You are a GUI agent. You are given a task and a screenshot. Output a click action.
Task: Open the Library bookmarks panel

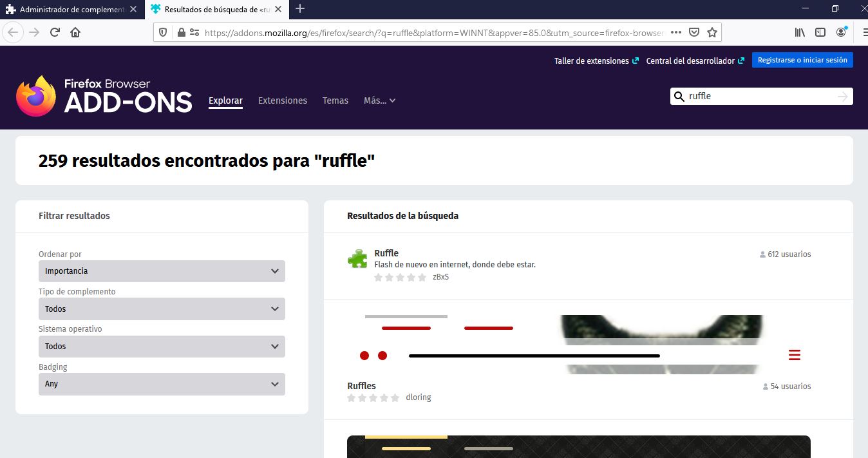click(800, 32)
